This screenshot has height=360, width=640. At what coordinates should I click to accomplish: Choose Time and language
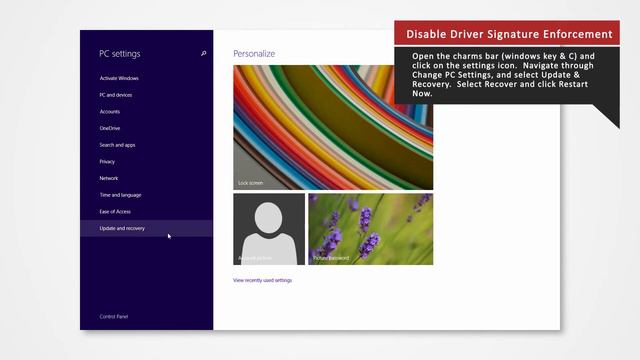pyautogui.click(x=120, y=195)
